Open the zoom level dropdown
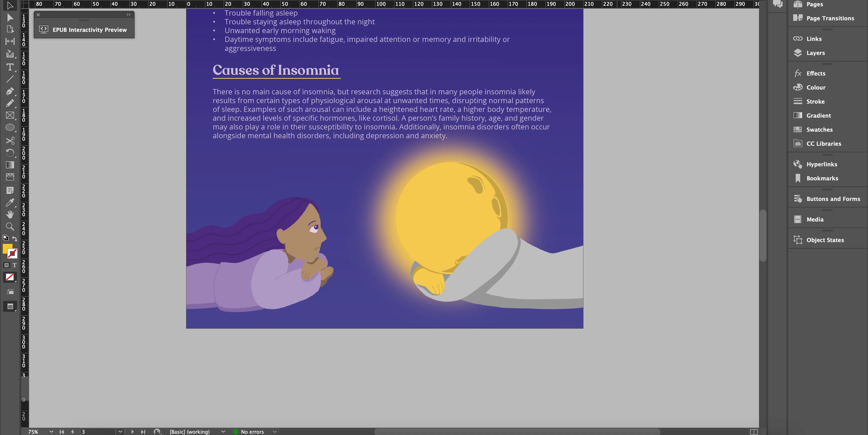868x435 pixels. point(51,432)
